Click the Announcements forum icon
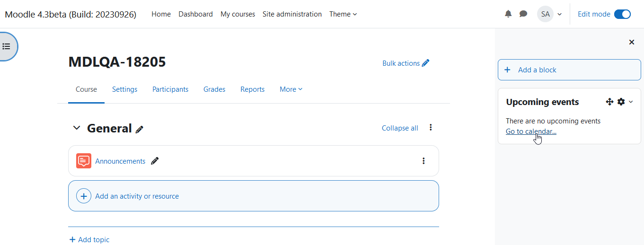644x245 pixels. point(84,161)
